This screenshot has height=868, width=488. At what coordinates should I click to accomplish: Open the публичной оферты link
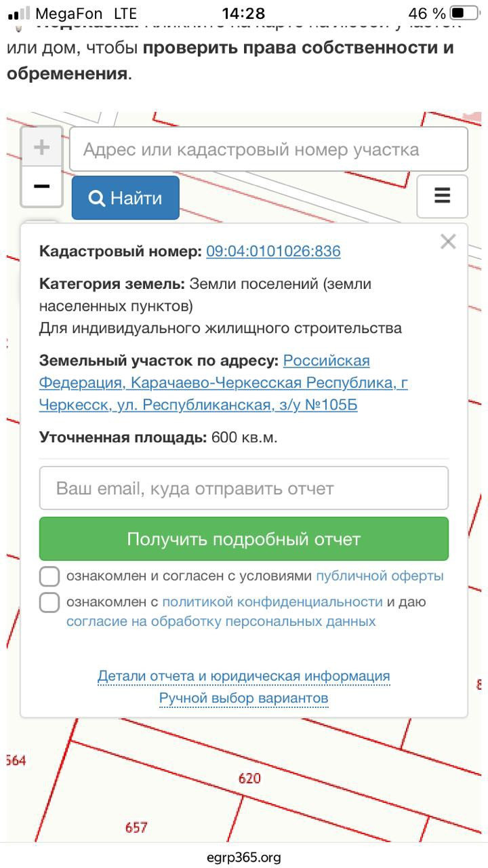(x=380, y=576)
